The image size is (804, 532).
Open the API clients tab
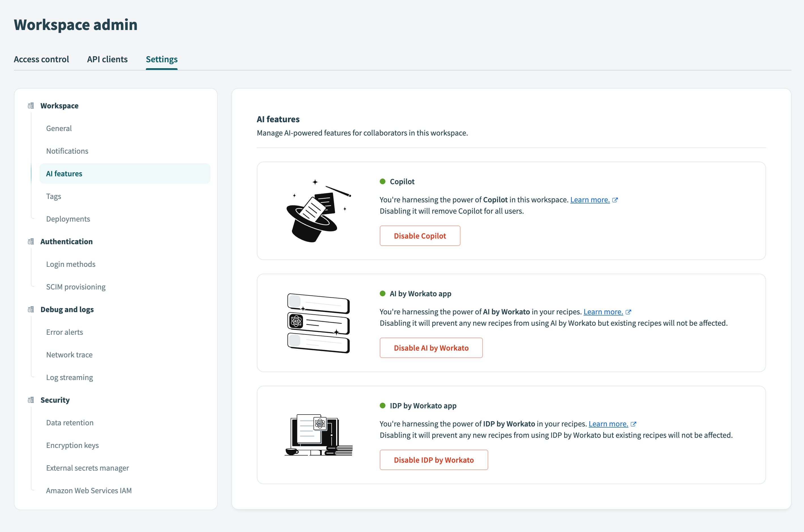[107, 59]
